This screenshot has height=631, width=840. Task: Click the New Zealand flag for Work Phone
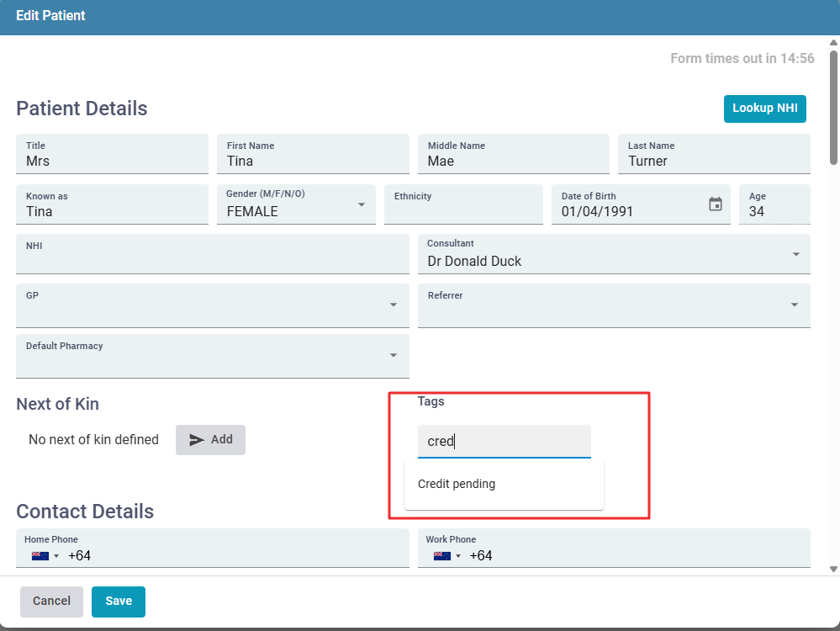point(441,556)
